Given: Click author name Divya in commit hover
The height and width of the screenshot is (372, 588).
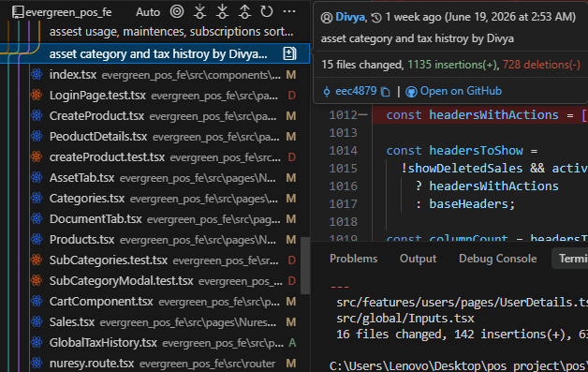Looking at the screenshot, I should [x=350, y=17].
